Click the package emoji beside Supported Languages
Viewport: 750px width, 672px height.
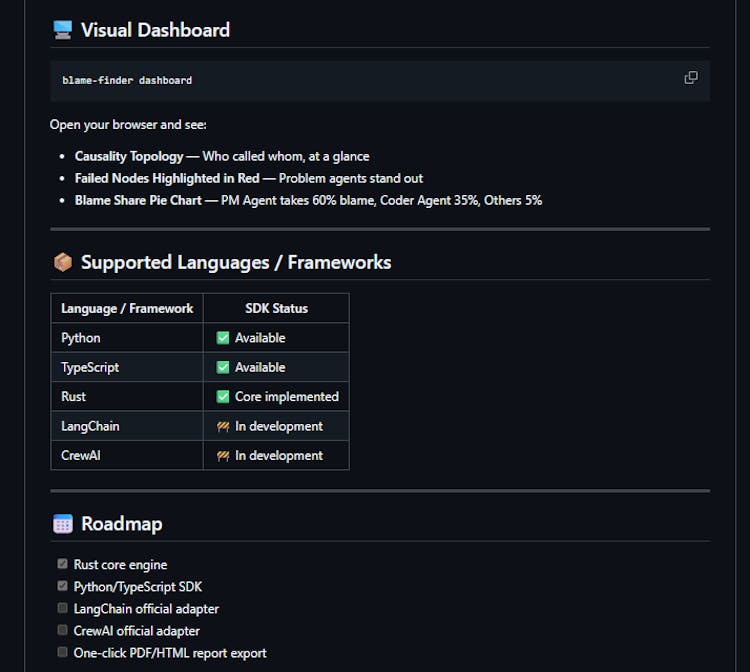click(62, 263)
